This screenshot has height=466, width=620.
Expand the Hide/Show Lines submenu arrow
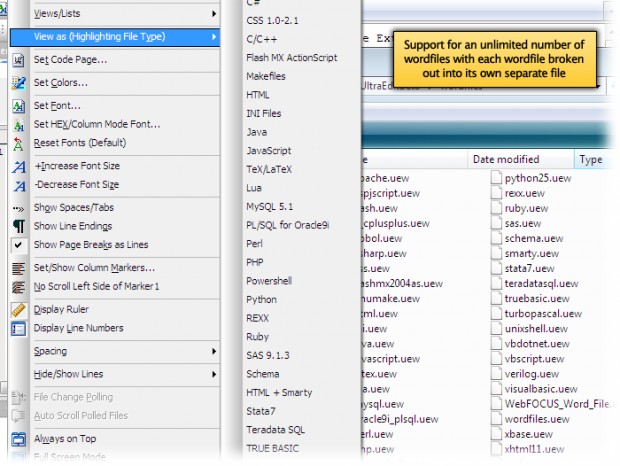point(214,374)
